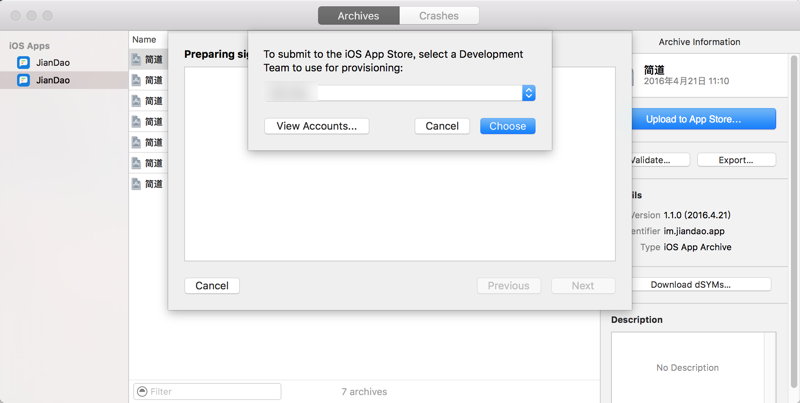Click the first archive file icon in list
Image resolution: width=800 pixels, height=403 pixels.
[x=137, y=60]
